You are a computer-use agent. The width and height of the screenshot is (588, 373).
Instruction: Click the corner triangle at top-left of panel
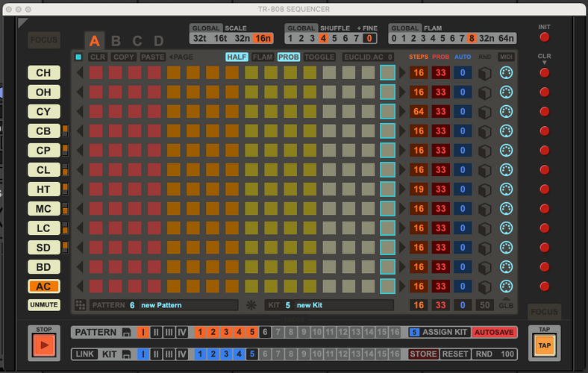pos(22,23)
